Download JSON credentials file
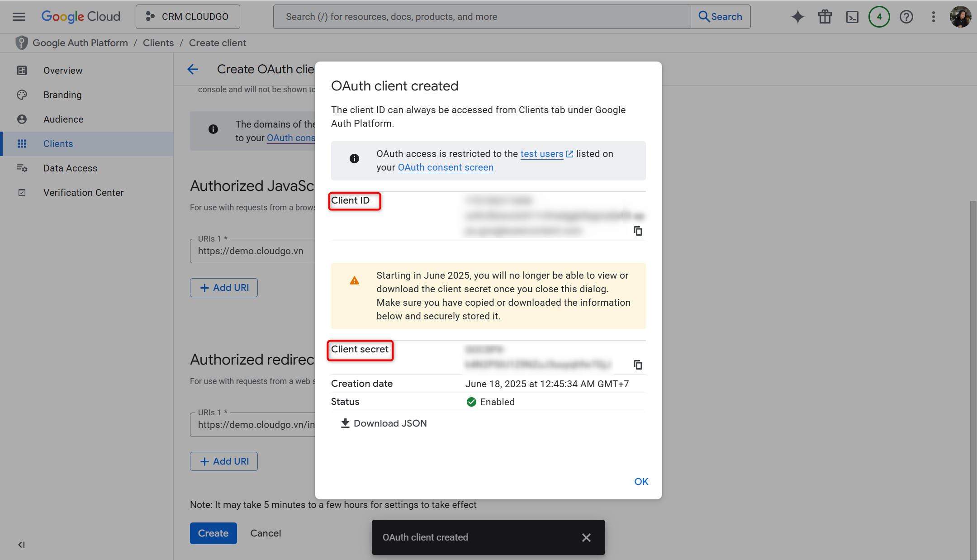Image resolution: width=977 pixels, height=560 pixels. pos(383,423)
